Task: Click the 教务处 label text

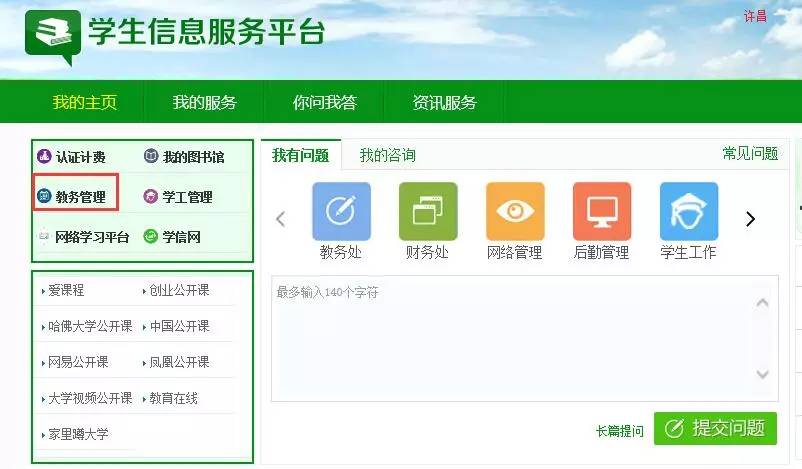Action: click(341, 252)
